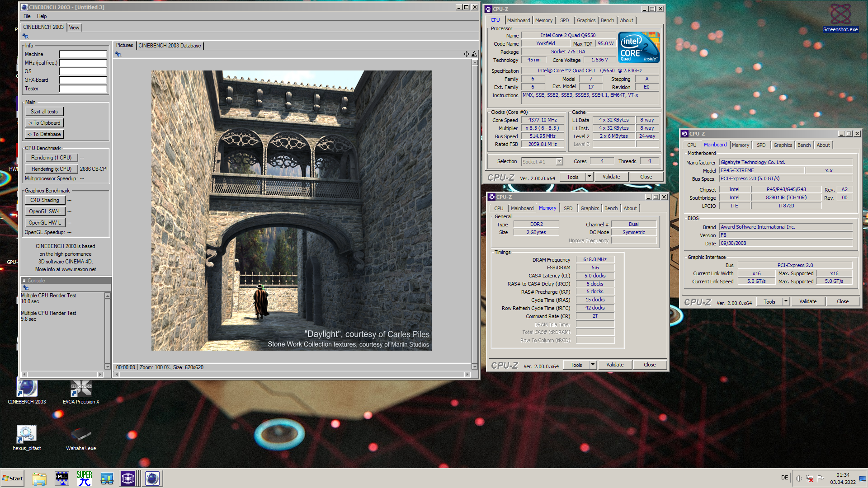The image size is (868, 488).
Task: Click the CPU-Z Memory window title icon
Action: pyautogui.click(x=492, y=197)
